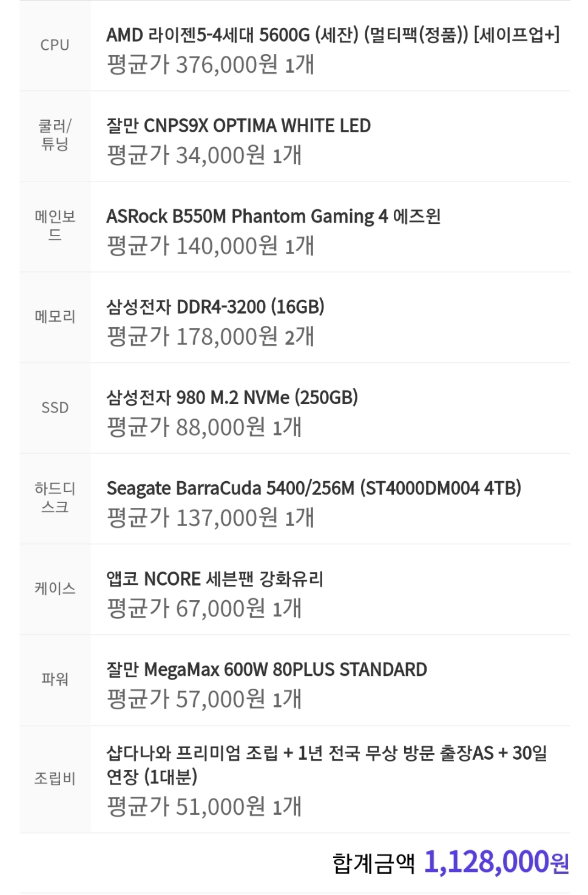
Task: Click the 하드디스크 category cell
Action: (x=55, y=498)
